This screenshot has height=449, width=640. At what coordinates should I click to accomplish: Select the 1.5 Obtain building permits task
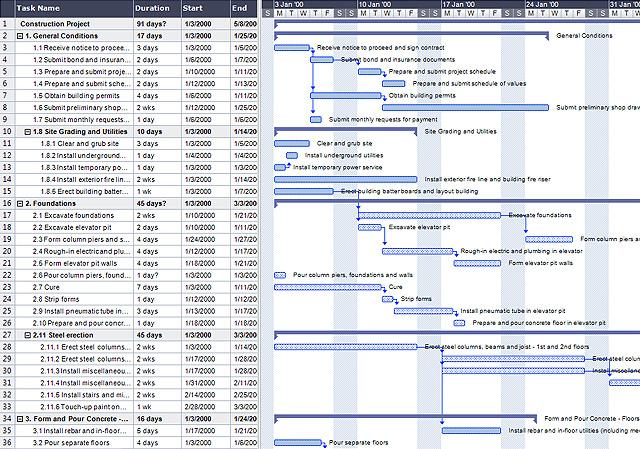pyautogui.click(x=76, y=96)
